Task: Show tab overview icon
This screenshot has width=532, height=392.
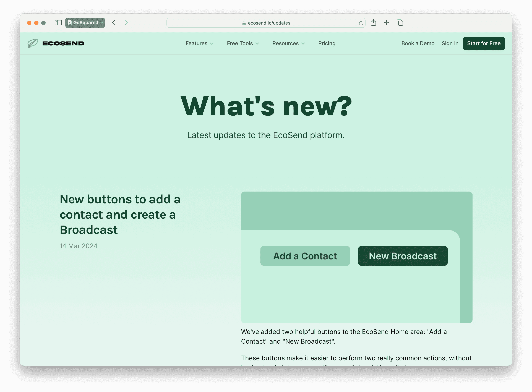Action: click(x=400, y=23)
